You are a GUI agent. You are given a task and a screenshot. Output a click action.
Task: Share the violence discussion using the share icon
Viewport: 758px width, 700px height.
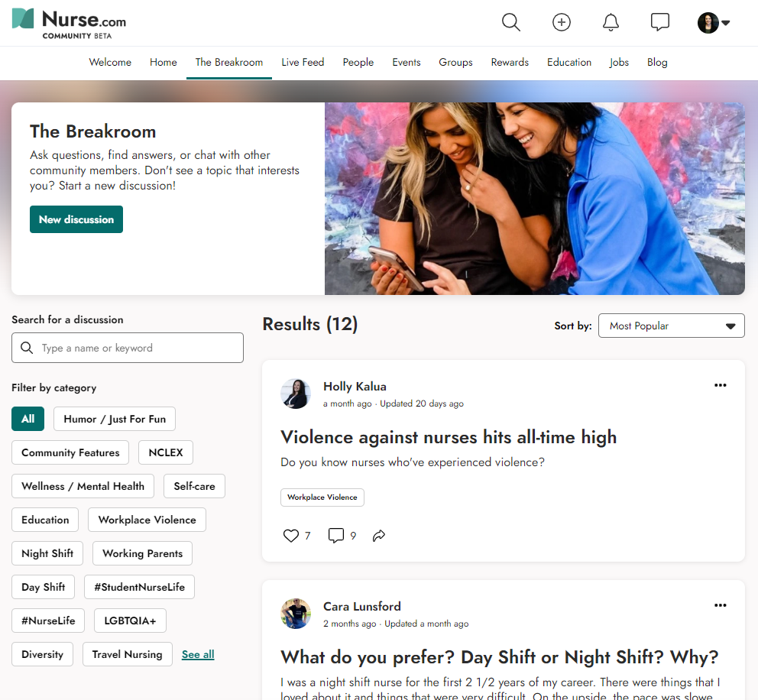[x=379, y=536]
